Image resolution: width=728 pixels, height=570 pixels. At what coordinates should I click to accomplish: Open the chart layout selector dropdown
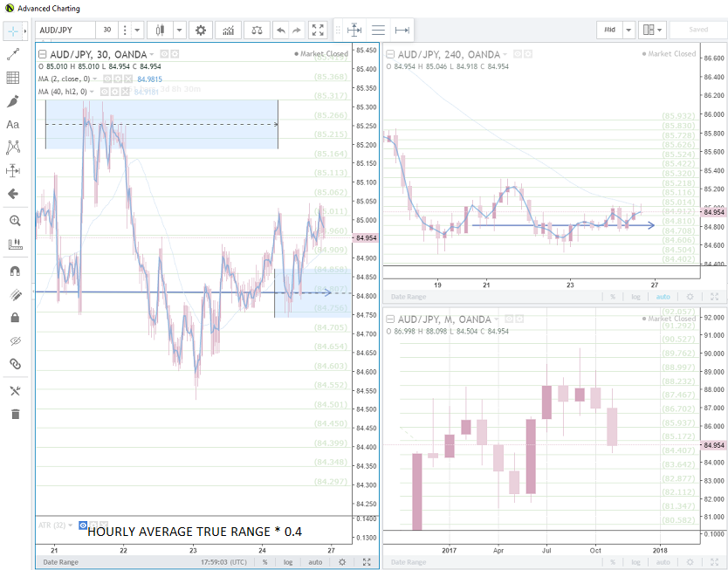pos(652,30)
